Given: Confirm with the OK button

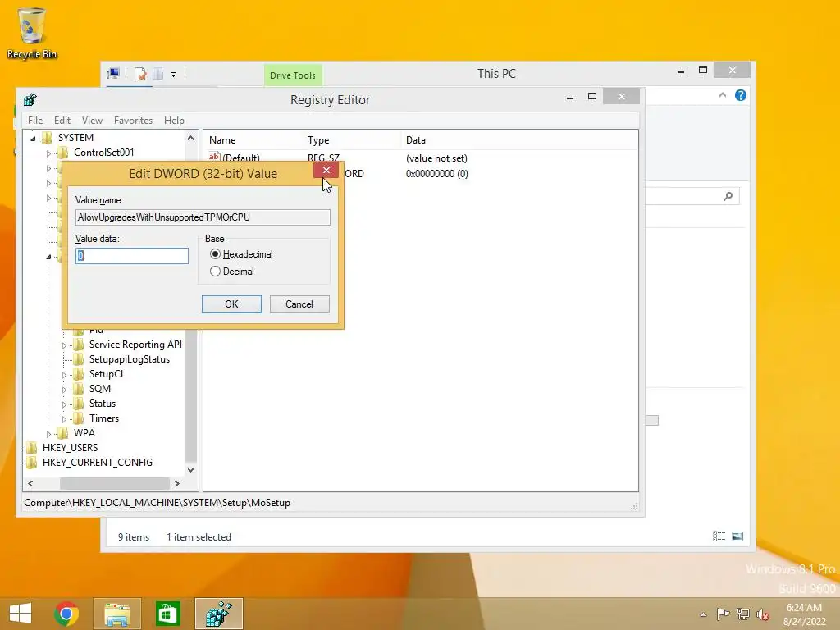Looking at the screenshot, I should coord(231,304).
